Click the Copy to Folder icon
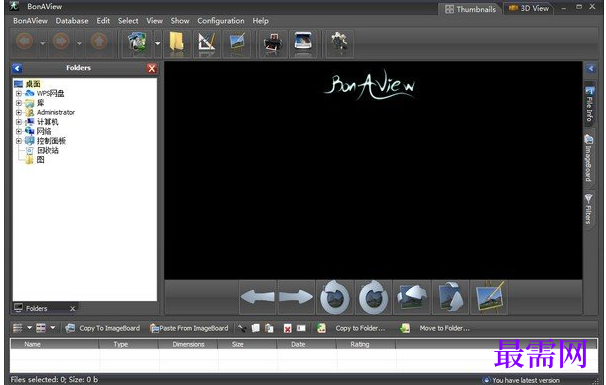606x385 pixels. click(x=321, y=328)
